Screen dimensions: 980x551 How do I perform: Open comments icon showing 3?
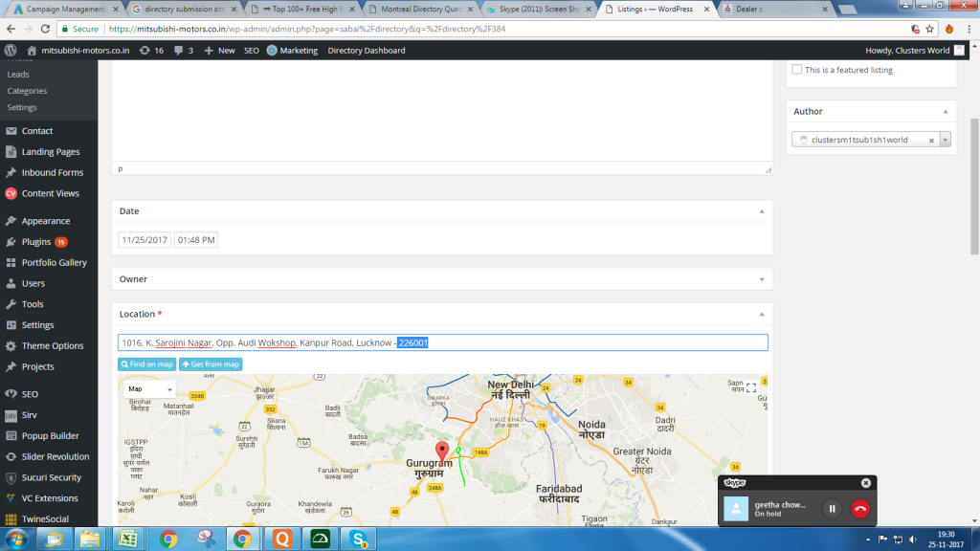pos(184,51)
